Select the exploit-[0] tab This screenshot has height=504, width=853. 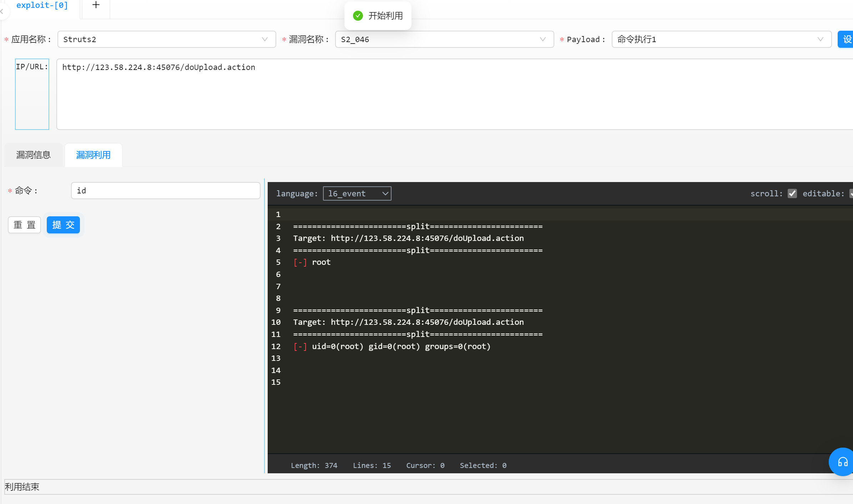tap(42, 6)
